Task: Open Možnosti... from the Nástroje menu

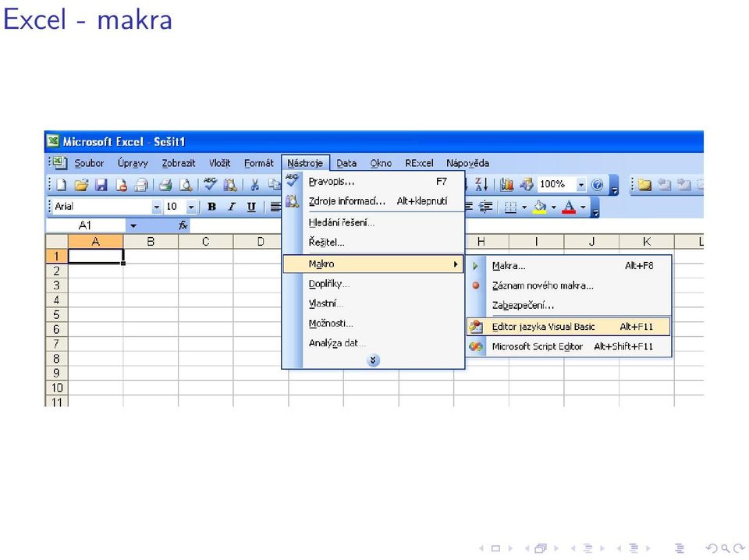Action: tap(373, 323)
